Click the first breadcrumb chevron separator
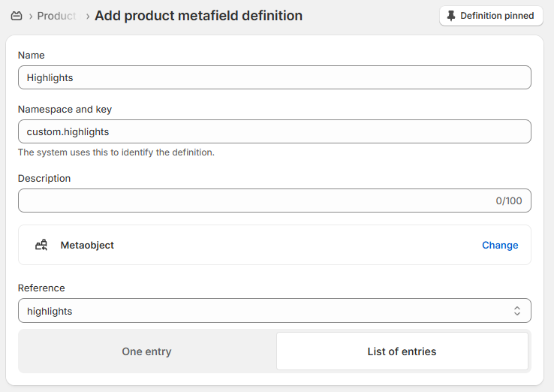This screenshot has height=392, width=554. [31, 16]
